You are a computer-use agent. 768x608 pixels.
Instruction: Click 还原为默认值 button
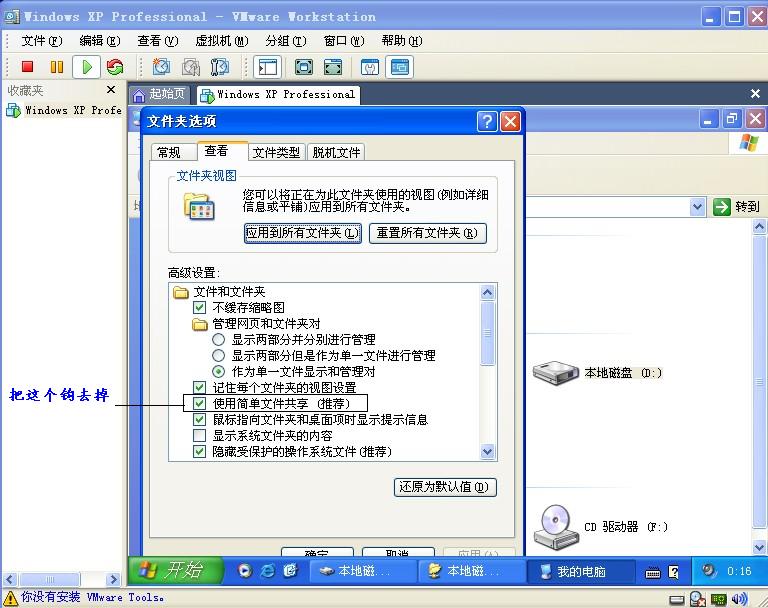pos(445,488)
